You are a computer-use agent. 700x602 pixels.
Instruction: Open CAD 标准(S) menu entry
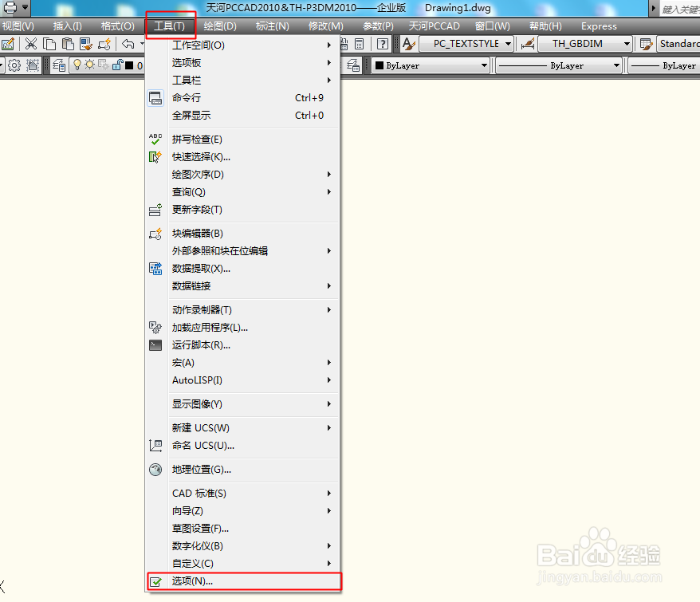click(243, 493)
